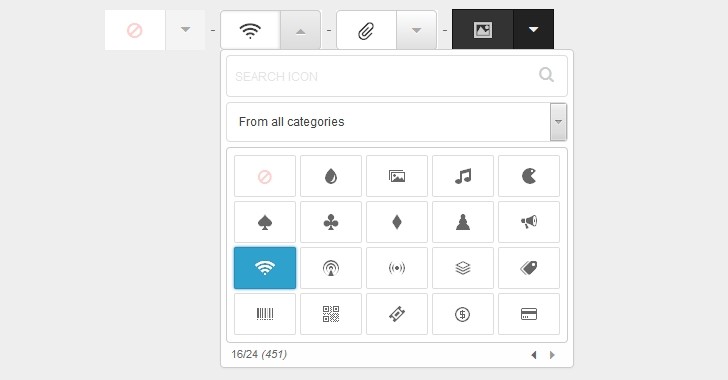Go to the previous icon page
This screenshot has height=380, width=728.
click(534, 355)
